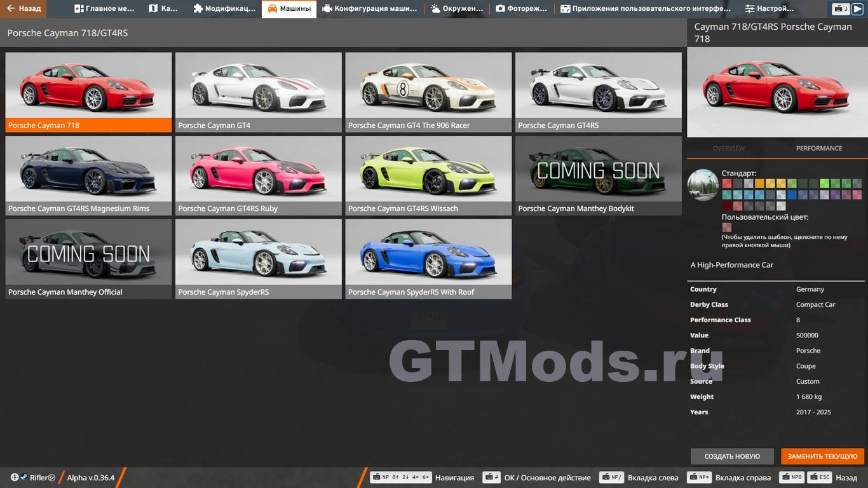
Task: Click the ESC key icon in bottom bar
Action: coord(821,477)
